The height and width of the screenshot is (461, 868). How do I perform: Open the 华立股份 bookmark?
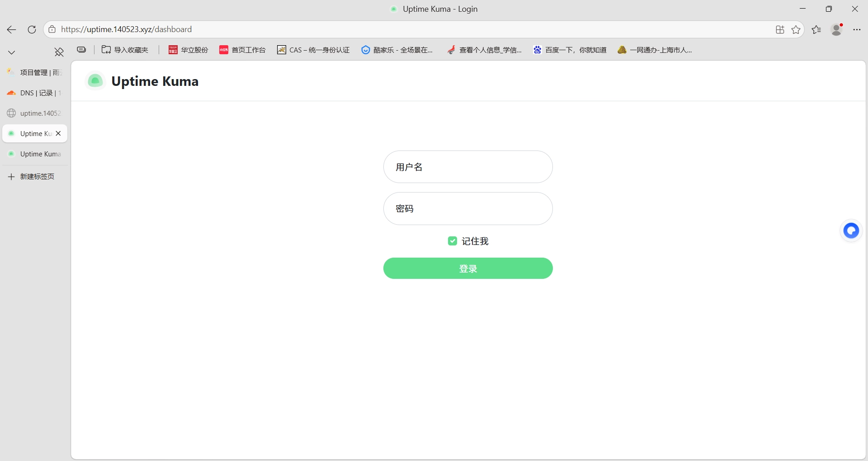click(x=188, y=50)
